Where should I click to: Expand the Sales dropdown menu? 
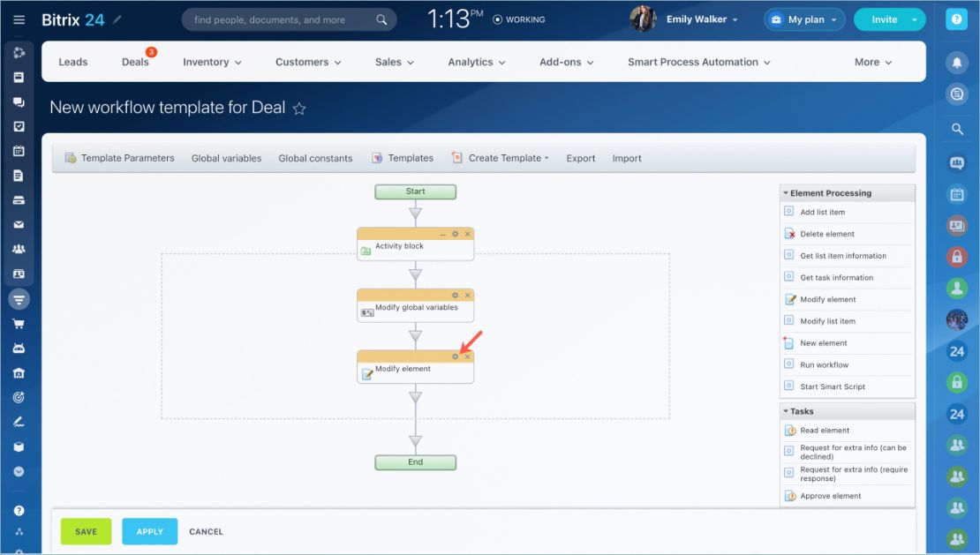(x=395, y=62)
